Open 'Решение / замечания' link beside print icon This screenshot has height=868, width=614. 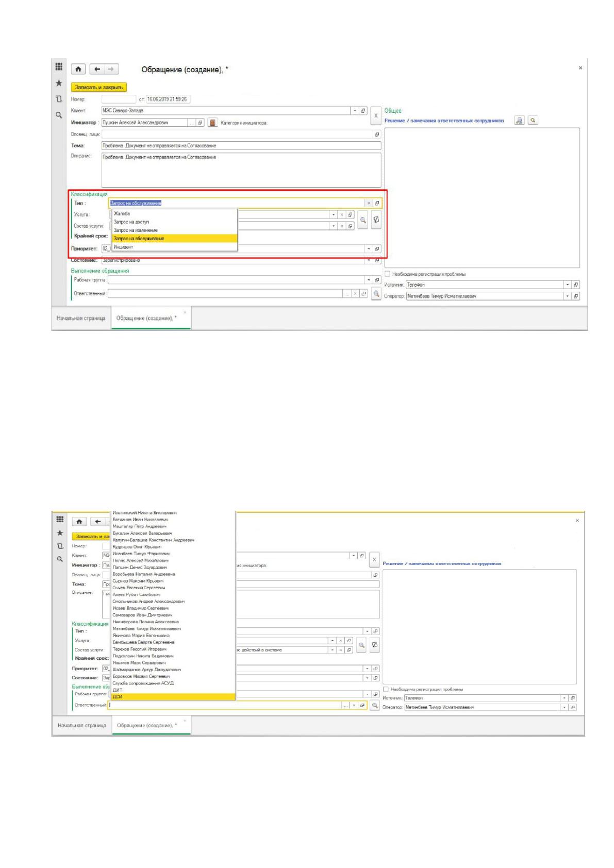click(444, 121)
